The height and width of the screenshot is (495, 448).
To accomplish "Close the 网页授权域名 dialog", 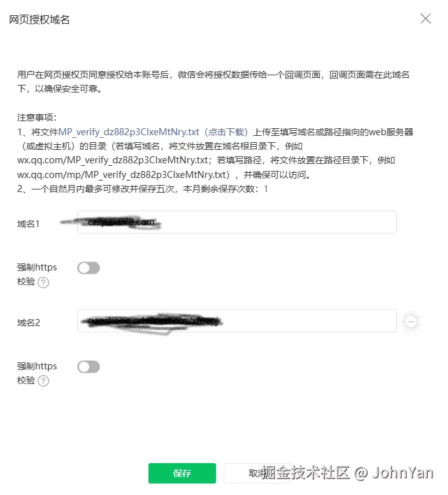I will click(426, 18).
